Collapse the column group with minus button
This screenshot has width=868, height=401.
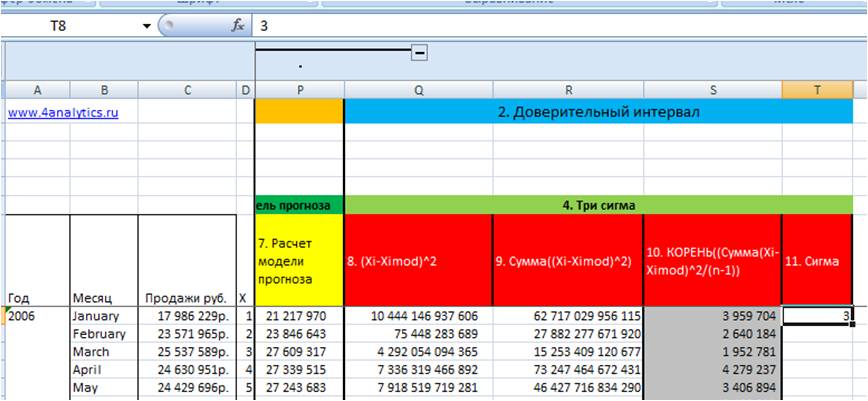click(420, 53)
